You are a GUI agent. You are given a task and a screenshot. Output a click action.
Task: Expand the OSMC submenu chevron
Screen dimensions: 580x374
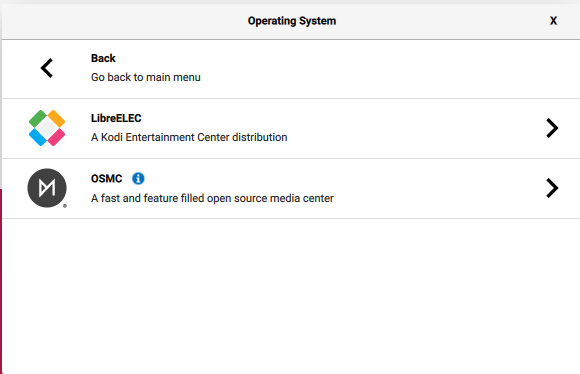(552, 188)
